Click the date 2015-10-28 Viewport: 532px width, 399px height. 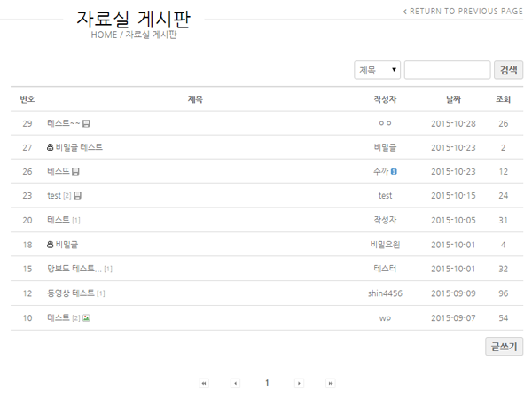pyautogui.click(x=453, y=123)
